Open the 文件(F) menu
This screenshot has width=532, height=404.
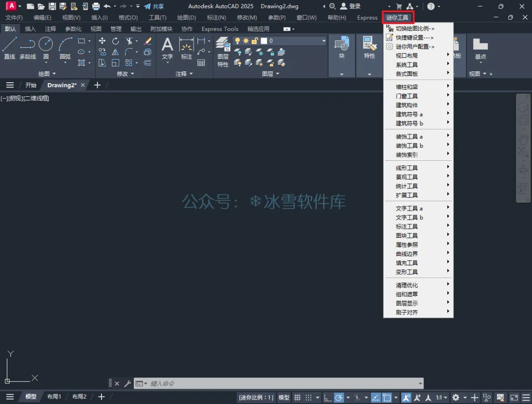tap(14, 17)
